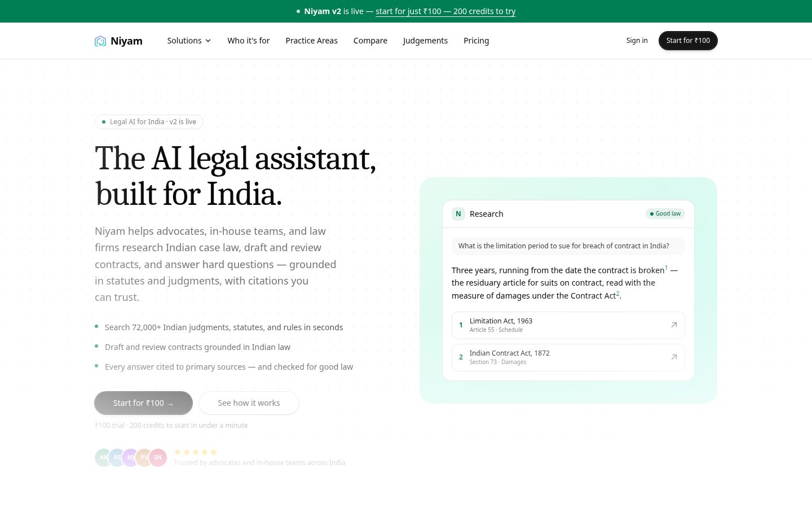Click the header Start for ₹100 button
Screen dimensions: 812x508
pos(688,41)
